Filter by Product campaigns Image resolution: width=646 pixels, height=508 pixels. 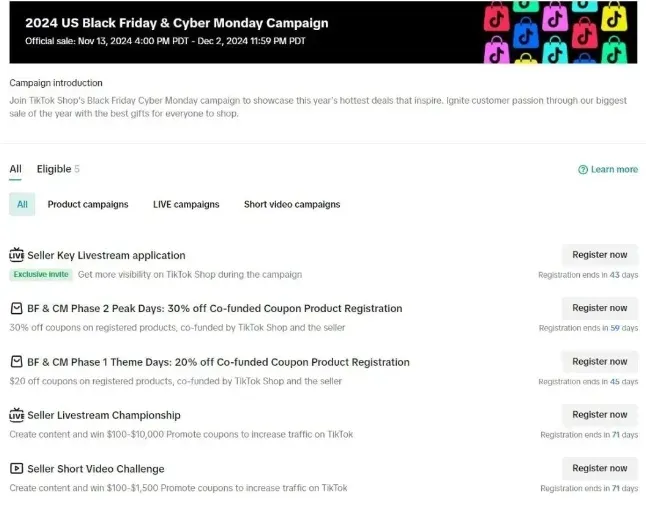pyautogui.click(x=88, y=204)
